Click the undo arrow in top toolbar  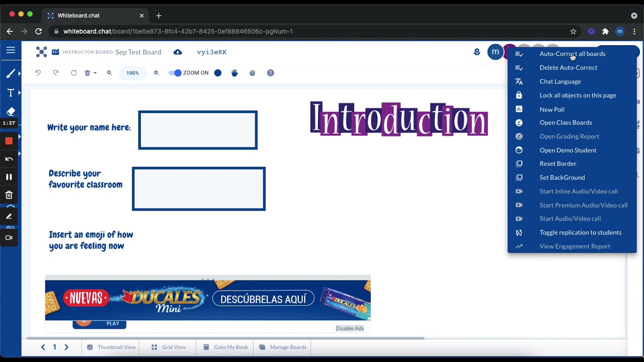pyautogui.click(x=38, y=73)
